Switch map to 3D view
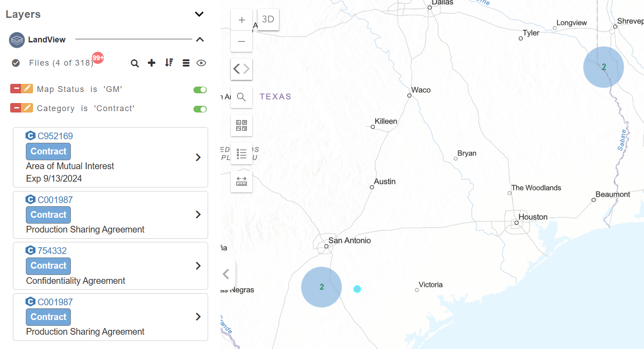Screen dimensions: 644x349 click(x=268, y=20)
